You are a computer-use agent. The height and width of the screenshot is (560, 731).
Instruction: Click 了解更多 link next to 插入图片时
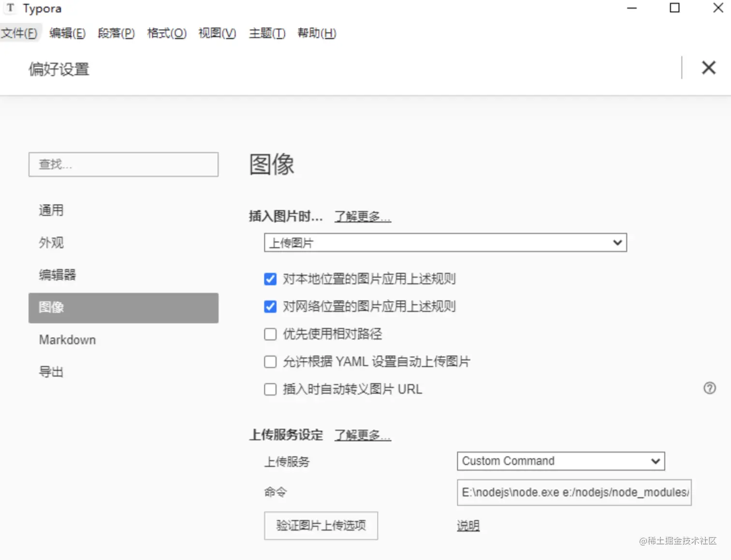[x=363, y=217]
